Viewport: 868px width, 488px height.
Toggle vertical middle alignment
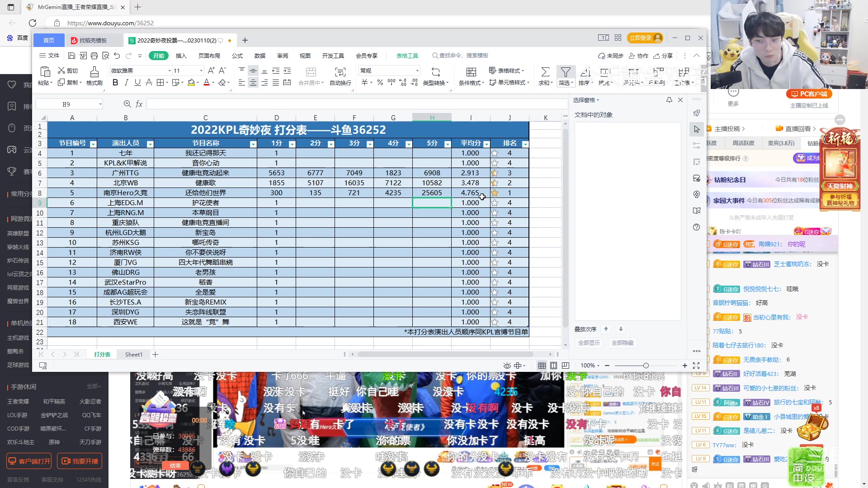pyautogui.click(x=253, y=71)
